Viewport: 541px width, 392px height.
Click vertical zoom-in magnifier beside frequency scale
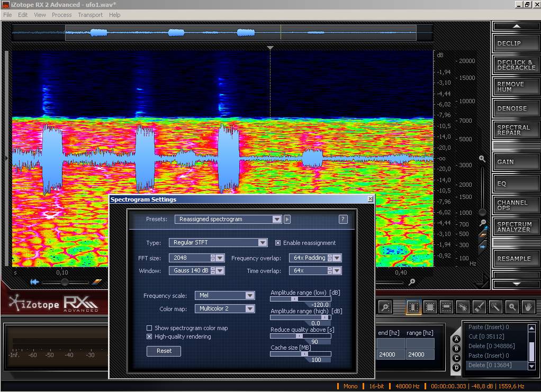pyautogui.click(x=482, y=159)
